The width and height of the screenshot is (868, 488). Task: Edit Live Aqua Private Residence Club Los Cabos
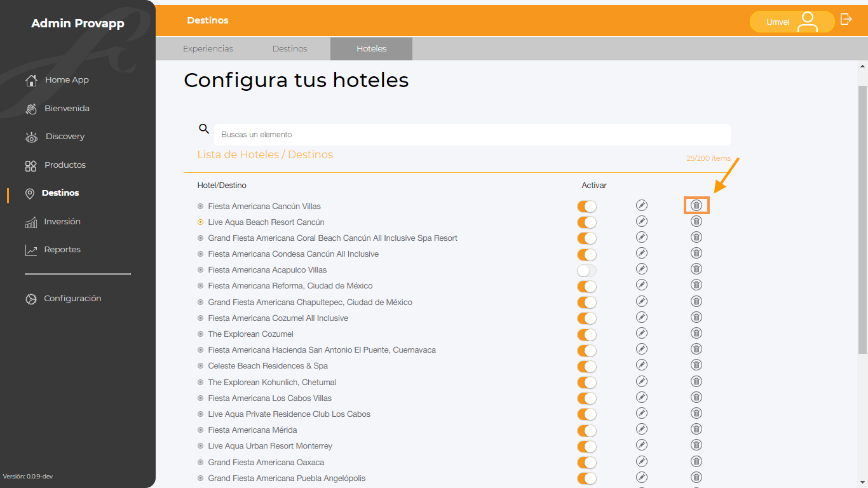click(x=642, y=413)
